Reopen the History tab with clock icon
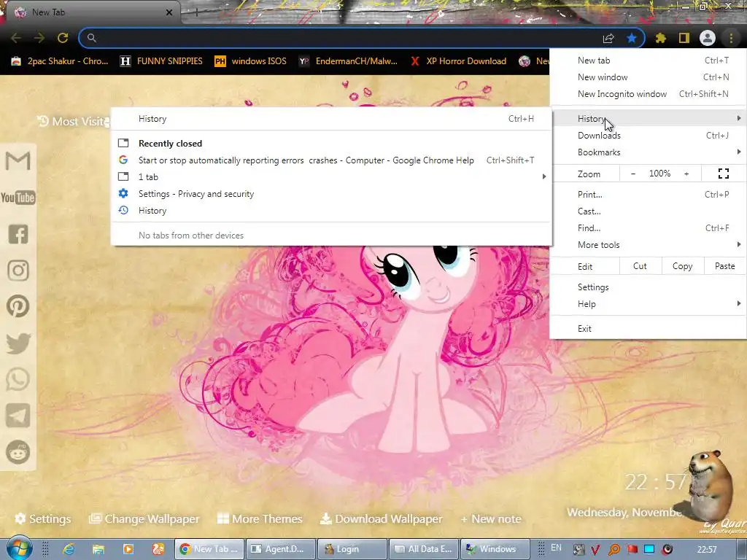The image size is (747, 560). (332, 211)
